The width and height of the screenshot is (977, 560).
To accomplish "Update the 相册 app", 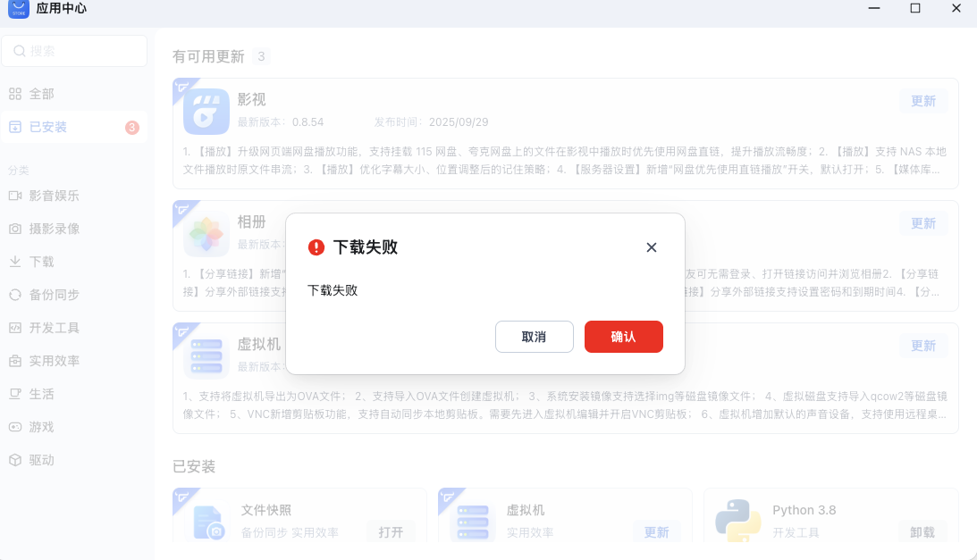I will pyautogui.click(x=923, y=223).
